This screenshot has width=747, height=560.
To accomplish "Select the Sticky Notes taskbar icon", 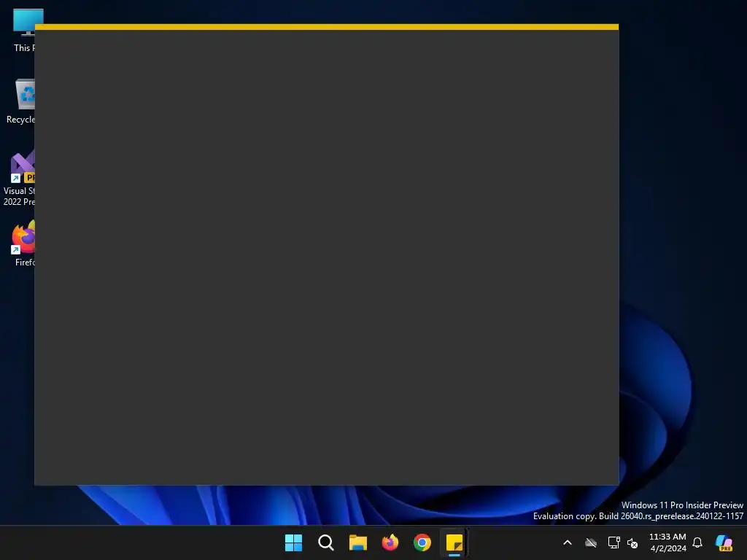I will [454, 542].
